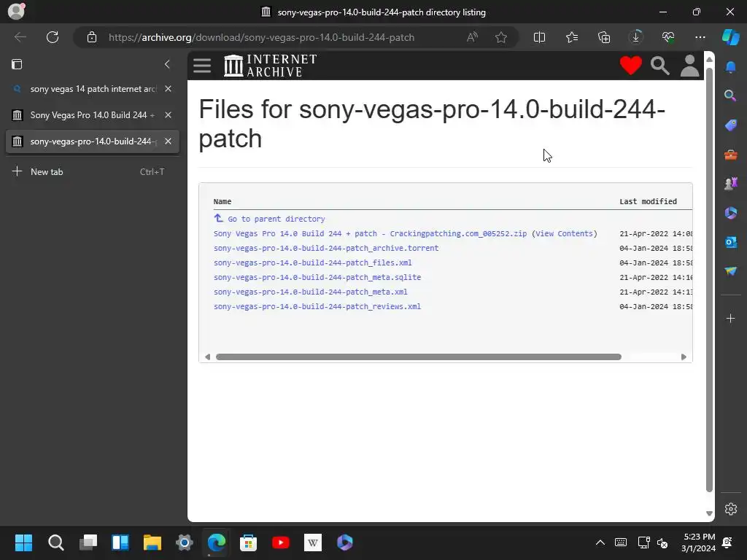The image size is (747, 560).
Task: Open View Contents of the zip
Action: pos(564,233)
